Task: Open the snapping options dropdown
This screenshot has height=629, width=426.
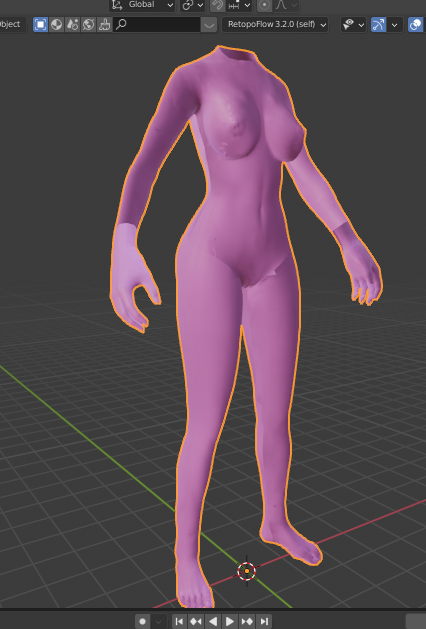Action: (x=240, y=5)
